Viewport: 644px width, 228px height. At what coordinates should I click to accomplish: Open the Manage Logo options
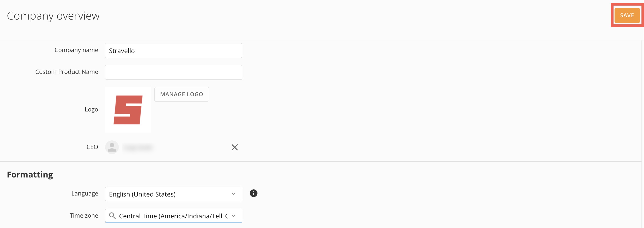click(181, 94)
